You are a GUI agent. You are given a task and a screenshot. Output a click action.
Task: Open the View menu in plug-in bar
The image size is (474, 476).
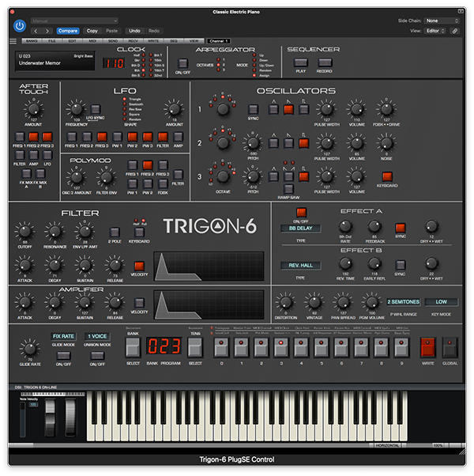(x=194, y=41)
